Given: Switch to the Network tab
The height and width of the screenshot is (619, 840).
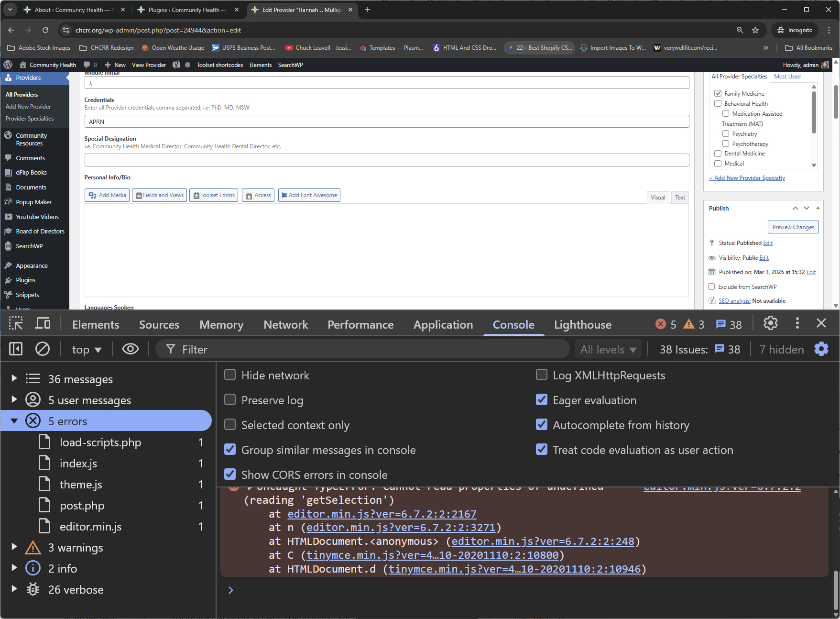Looking at the screenshot, I should tap(286, 324).
